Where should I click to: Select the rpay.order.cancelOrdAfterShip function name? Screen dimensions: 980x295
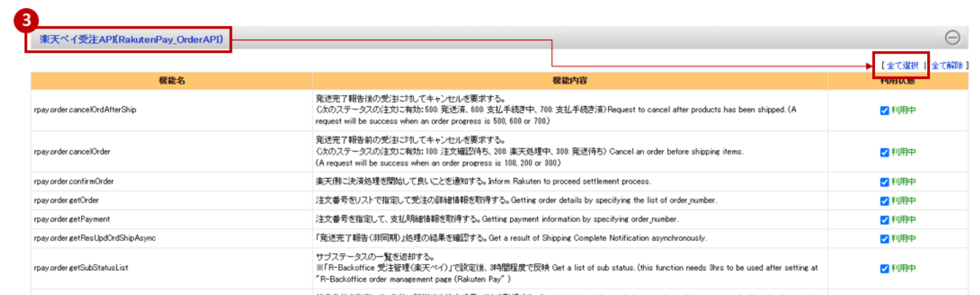(x=85, y=110)
